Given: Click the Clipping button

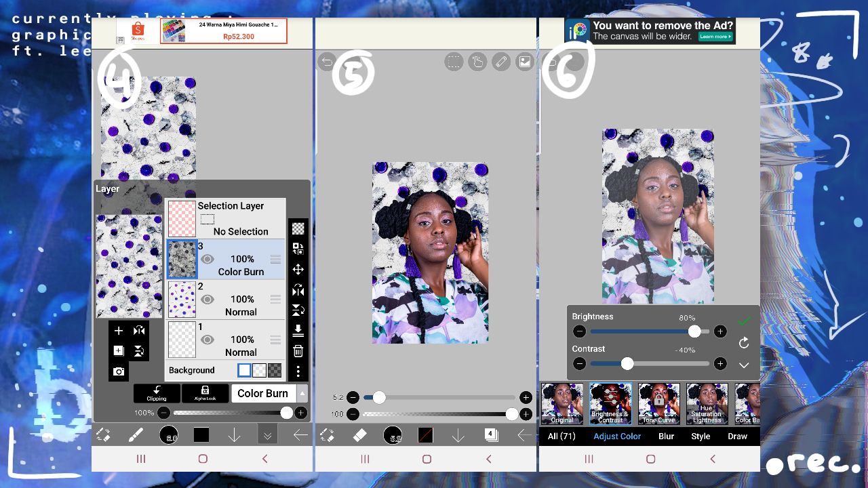Looking at the screenshot, I should point(157,393).
